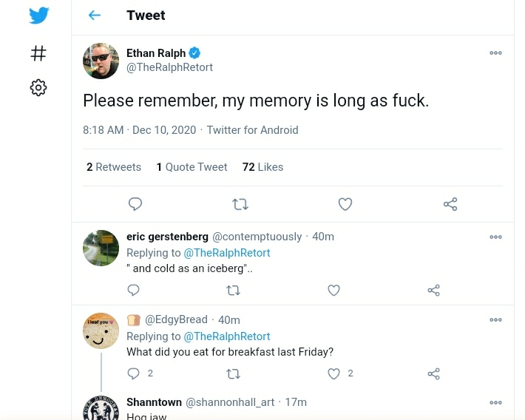The height and width of the screenshot is (420, 525).
Task: Open the Settings gear in sidebar
Action: tap(38, 88)
